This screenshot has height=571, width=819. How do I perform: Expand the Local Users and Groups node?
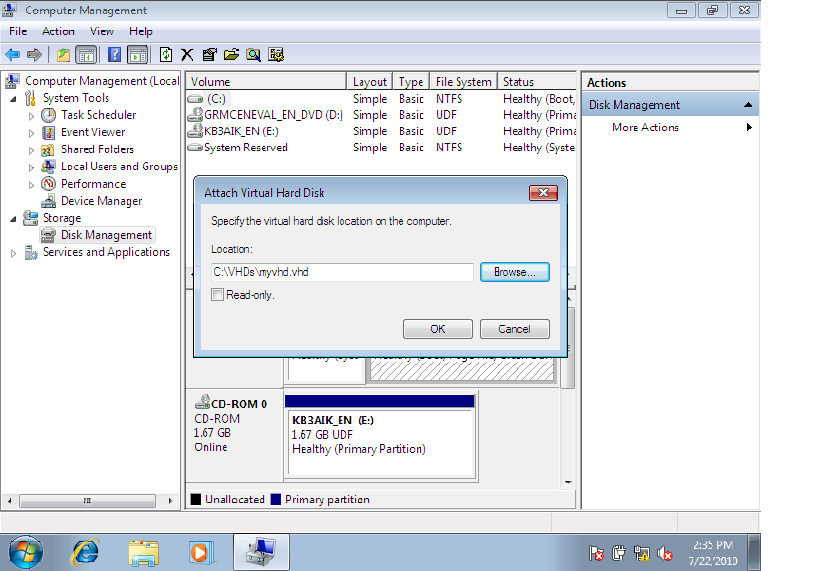pyautogui.click(x=31, y=168)
